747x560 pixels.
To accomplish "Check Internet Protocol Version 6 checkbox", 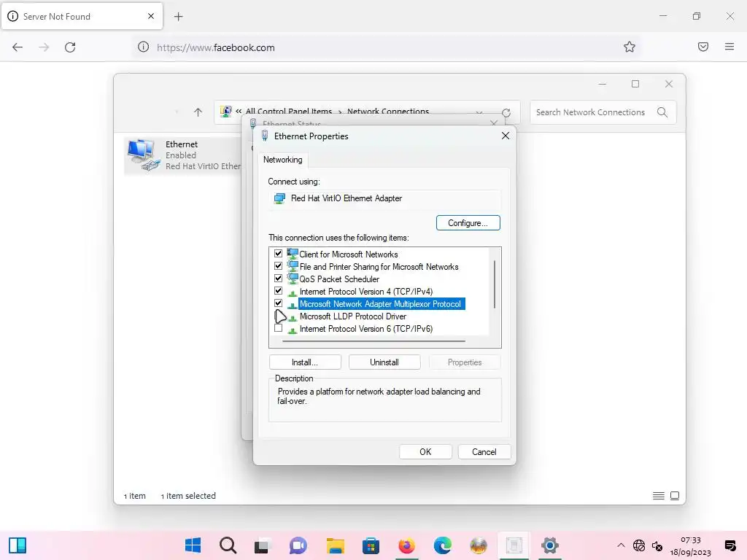I will coord(278,328).
